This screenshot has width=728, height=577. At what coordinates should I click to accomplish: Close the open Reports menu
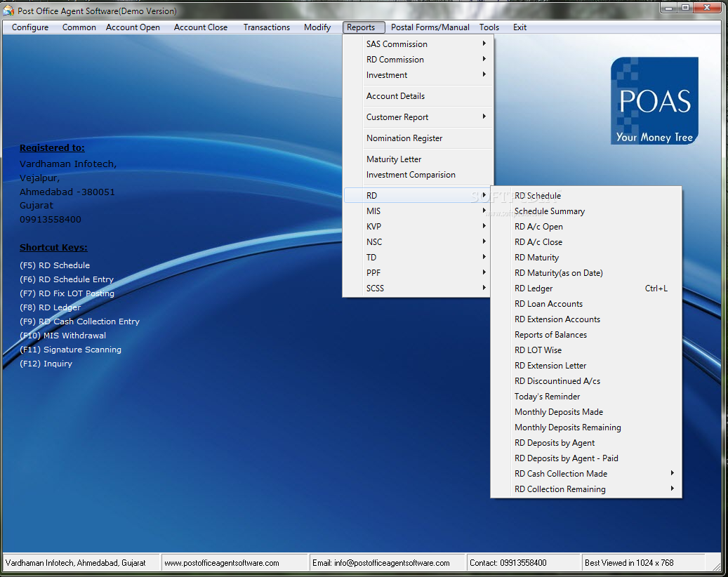364,27
